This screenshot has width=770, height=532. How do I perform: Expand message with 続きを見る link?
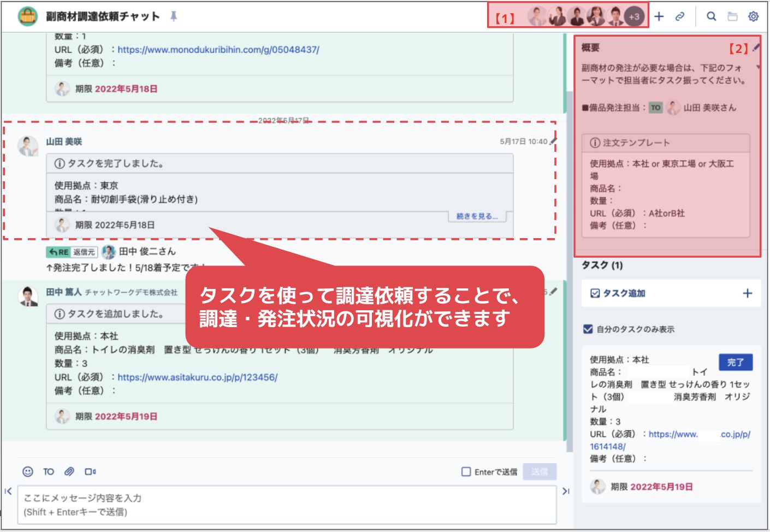click(477, 216)
